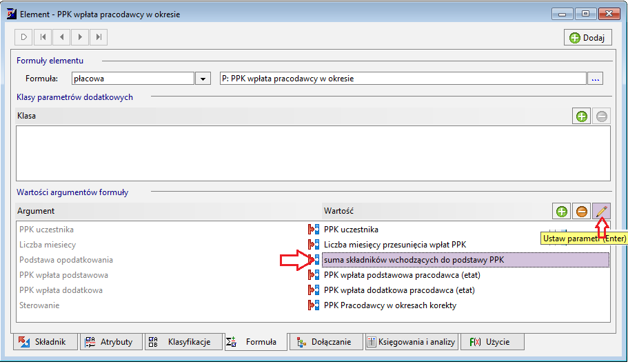
Task: Open formula picker with ellipsis button
Action: tap(595, 79)
